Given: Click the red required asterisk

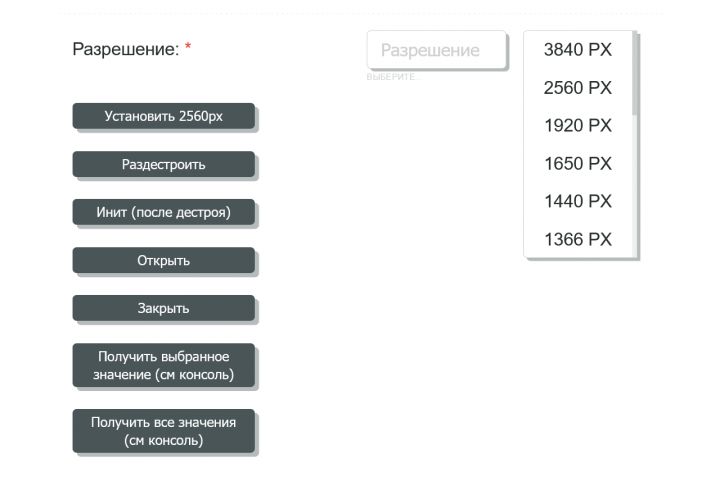Looking at the screenshot, I should pos(188,48).
